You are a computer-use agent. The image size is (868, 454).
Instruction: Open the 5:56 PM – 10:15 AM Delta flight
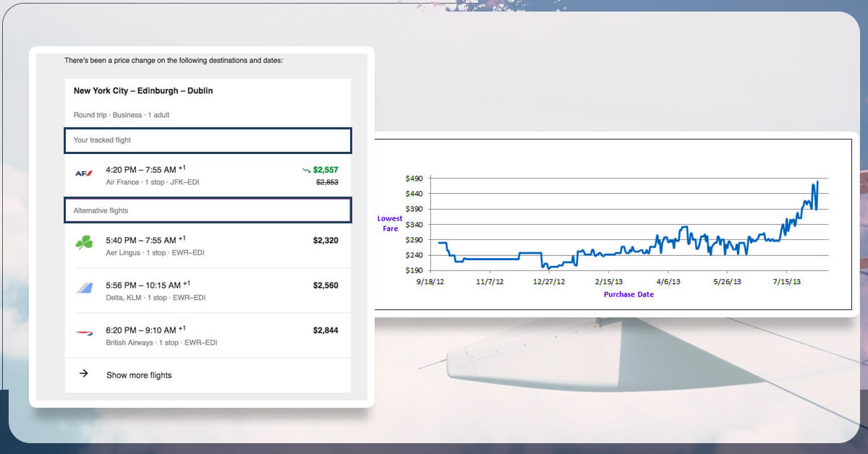coord(208,290)
